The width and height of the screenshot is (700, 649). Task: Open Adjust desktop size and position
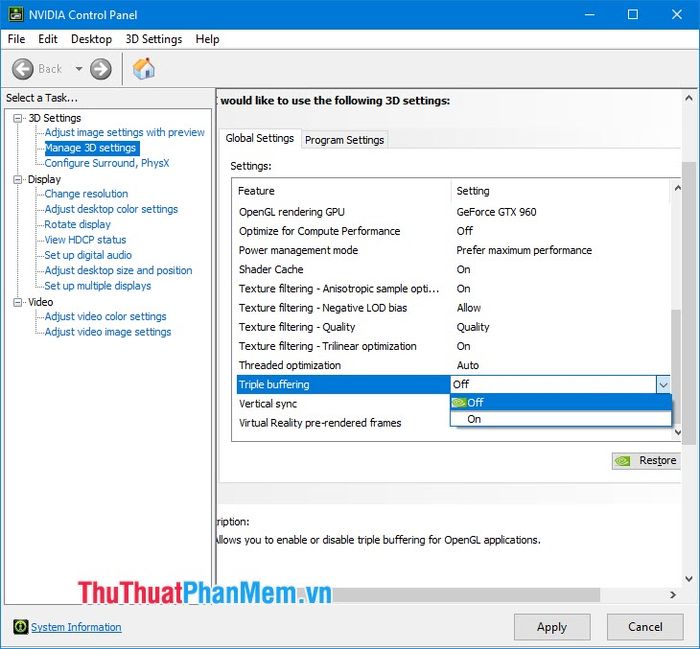click(x=118, y=270)
